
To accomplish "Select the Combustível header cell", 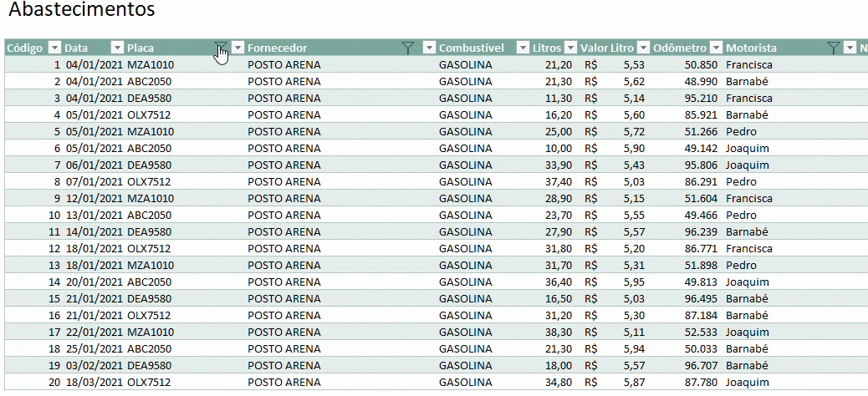I will (x=471, y=48).
